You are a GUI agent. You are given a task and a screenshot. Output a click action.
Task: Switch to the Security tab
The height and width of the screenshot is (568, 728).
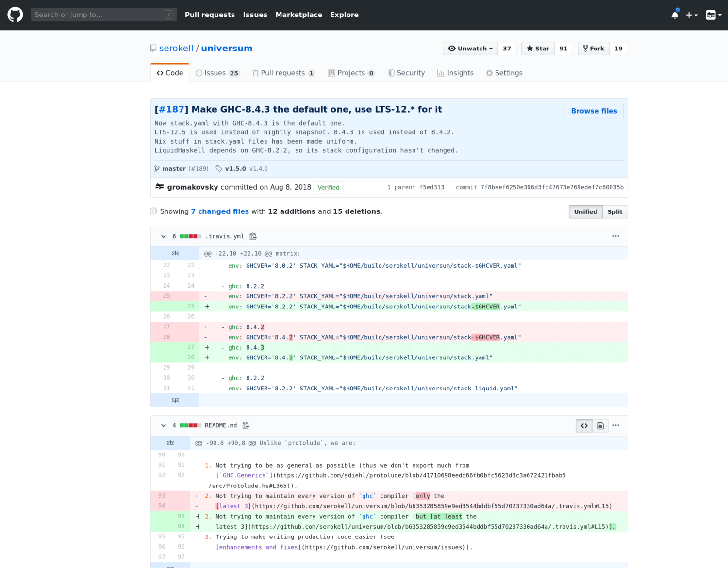coord(406,73)
